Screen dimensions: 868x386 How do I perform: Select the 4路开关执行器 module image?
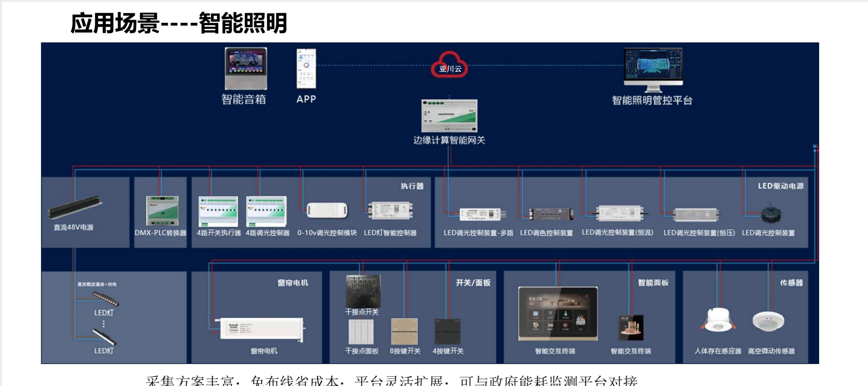[218, 211]
